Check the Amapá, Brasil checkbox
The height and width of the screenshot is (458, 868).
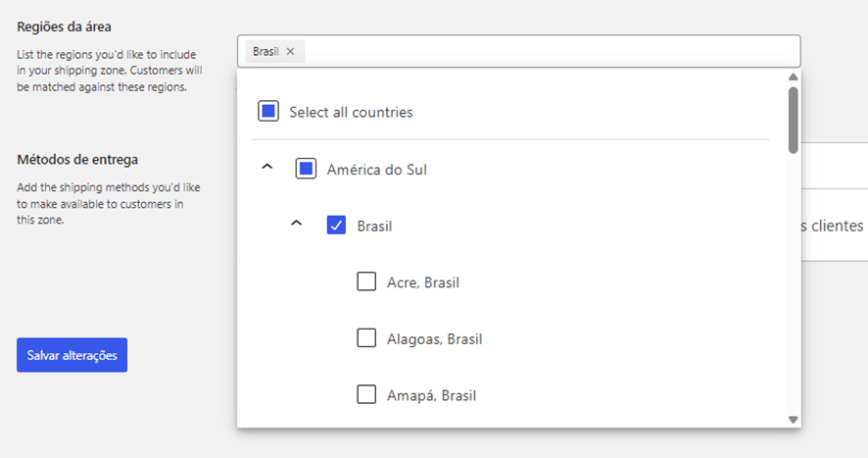click(366, 395)
